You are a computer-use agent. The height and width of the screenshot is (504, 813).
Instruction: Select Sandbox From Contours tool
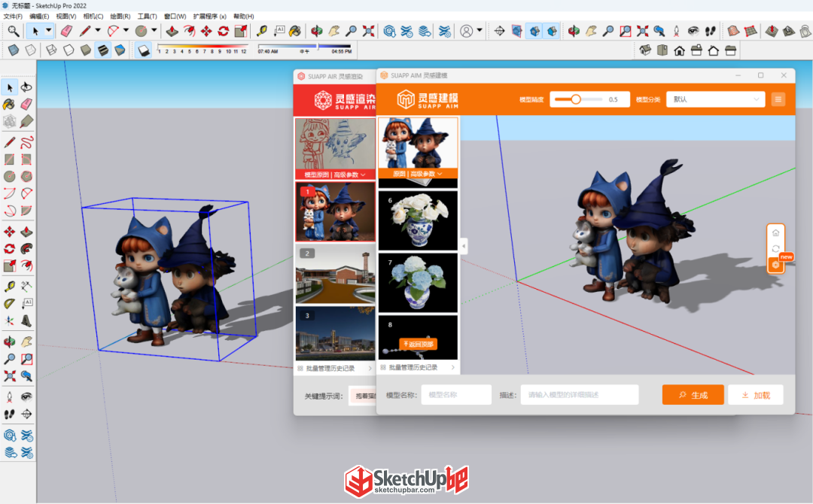[733, 31]
